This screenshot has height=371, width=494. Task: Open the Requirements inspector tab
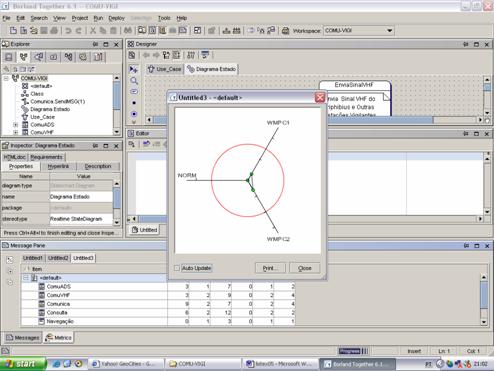click(46, 157)
